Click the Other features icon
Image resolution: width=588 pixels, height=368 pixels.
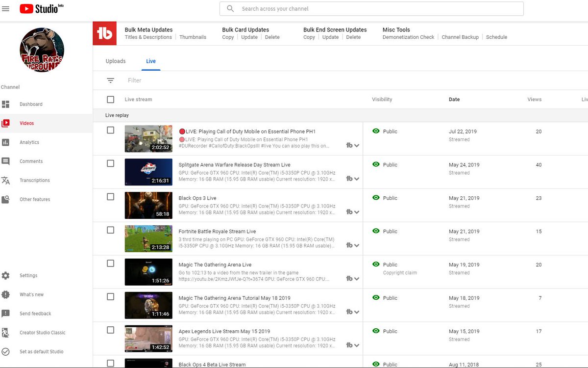pos(5,199)
